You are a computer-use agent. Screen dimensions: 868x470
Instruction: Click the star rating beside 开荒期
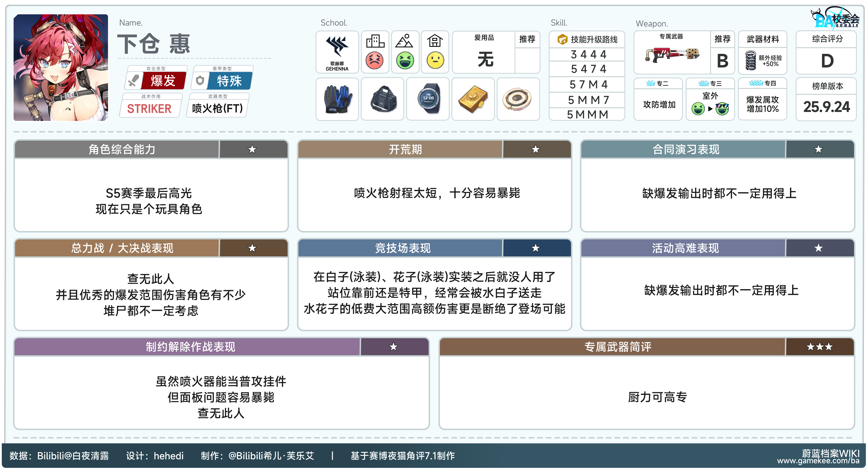(536, 149)
